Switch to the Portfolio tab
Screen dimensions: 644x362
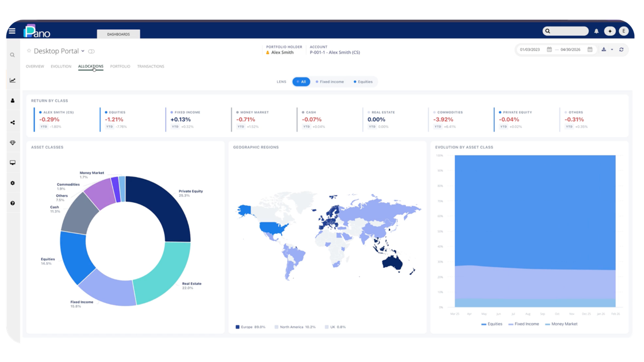click(120, 67)
